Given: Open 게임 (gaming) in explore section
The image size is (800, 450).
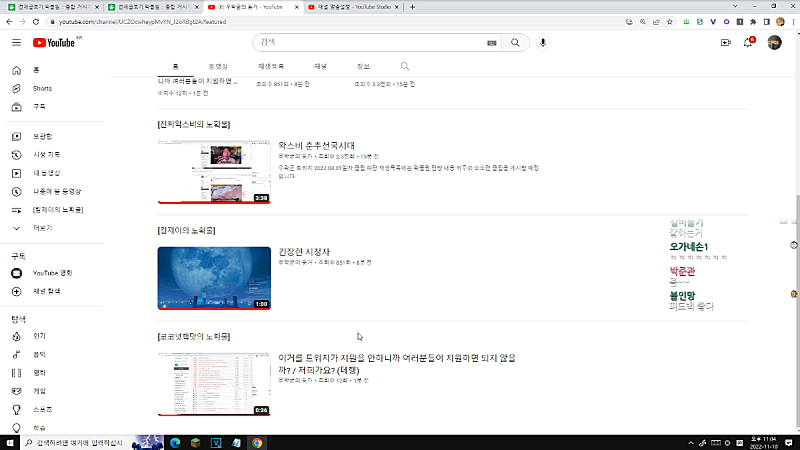Looking at the screenshot, I should (x=39, y=391).
